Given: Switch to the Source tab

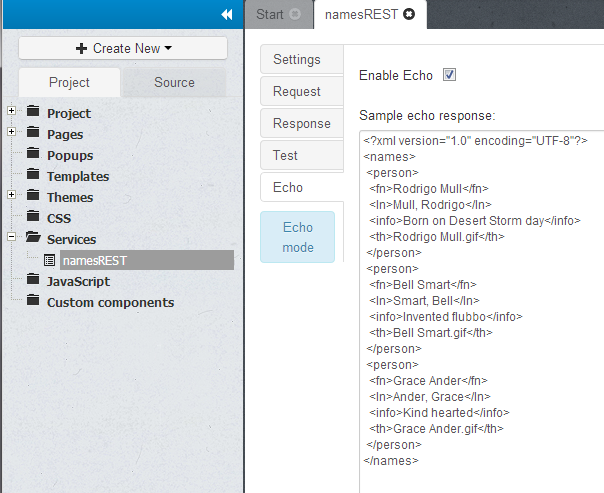Looking at the screenshot, I should (x=174, y=82).
